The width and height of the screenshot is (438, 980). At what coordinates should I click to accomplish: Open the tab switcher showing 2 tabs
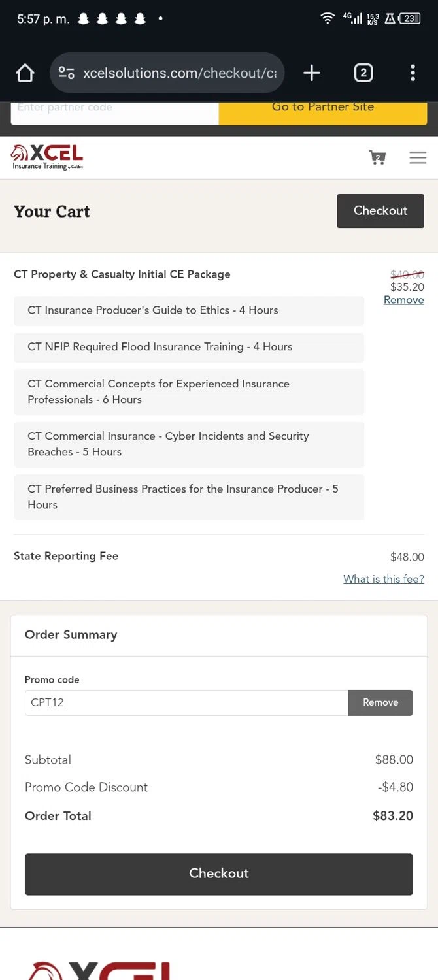pos(363,73)
